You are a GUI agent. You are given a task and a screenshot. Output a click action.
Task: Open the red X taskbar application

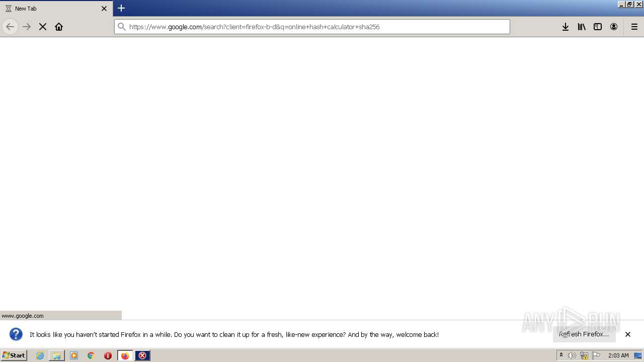click(142, 355)
